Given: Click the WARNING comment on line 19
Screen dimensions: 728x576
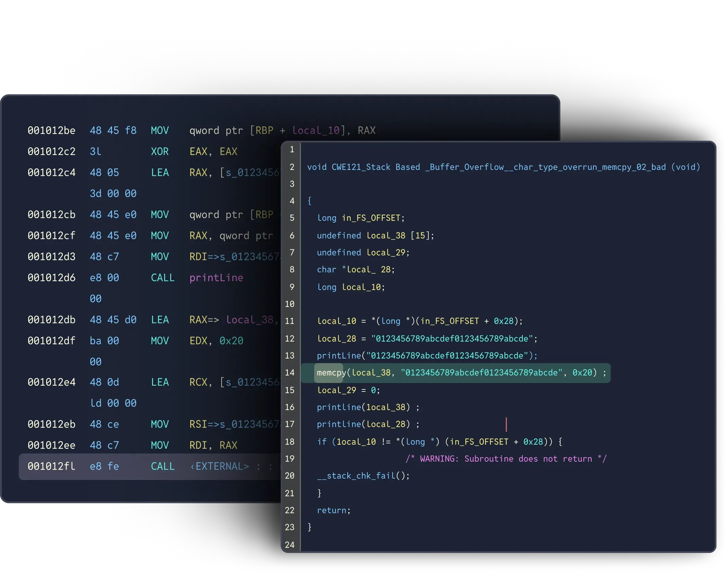Looking at the screenshot, I should pos(506,459).
